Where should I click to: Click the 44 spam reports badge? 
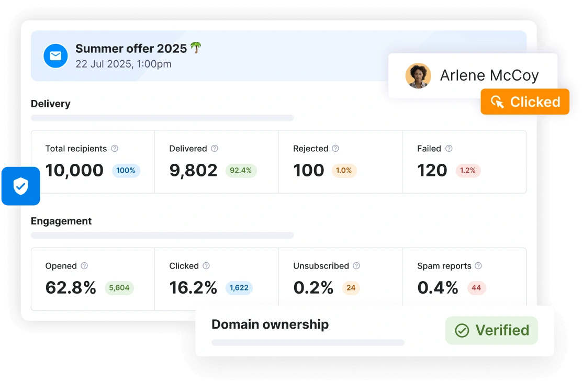[x=476, y=288]
